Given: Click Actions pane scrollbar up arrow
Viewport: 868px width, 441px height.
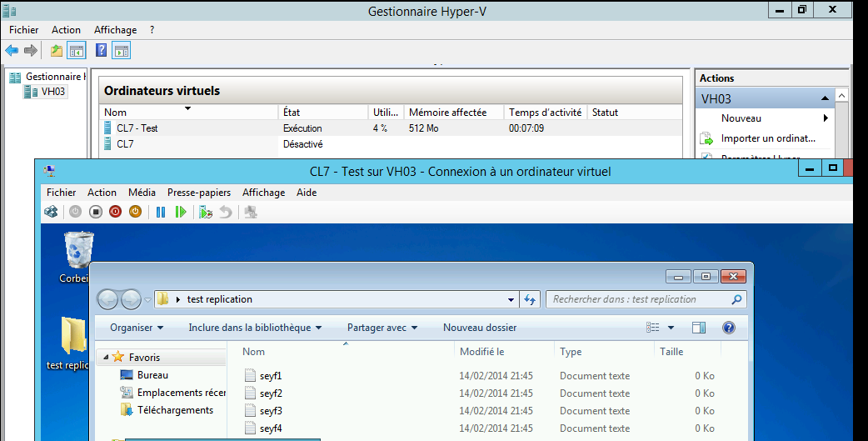Looking at the screenshot, I should (x=841, y=95).
